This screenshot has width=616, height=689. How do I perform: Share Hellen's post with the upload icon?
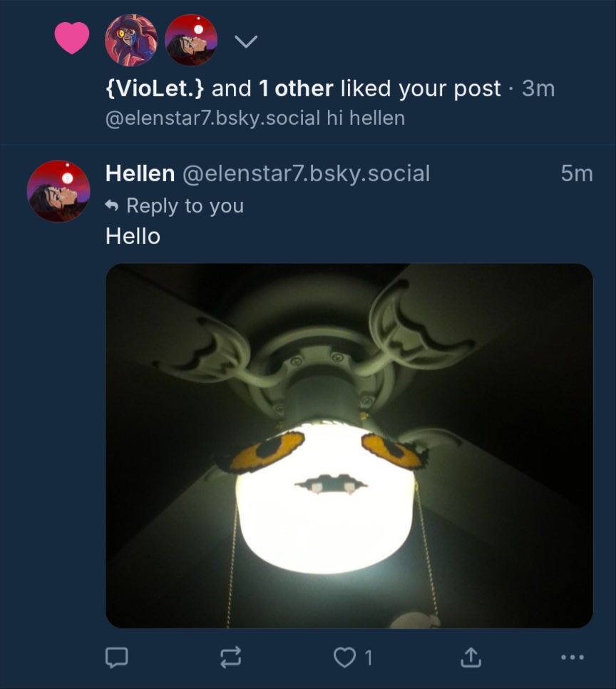coord(471,658)
